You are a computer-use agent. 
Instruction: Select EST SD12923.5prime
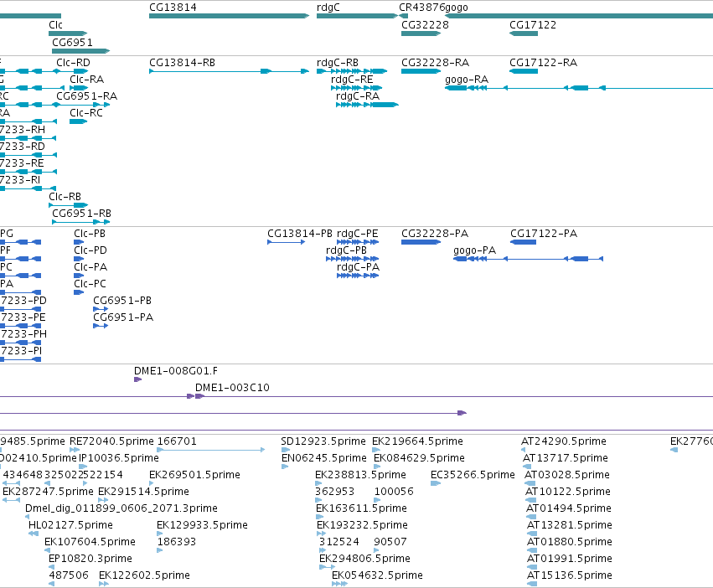[286, 450]
